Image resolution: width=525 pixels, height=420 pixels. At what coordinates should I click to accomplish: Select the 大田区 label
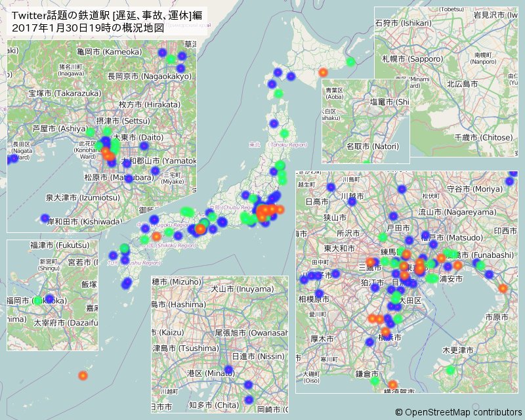point(409,301)
